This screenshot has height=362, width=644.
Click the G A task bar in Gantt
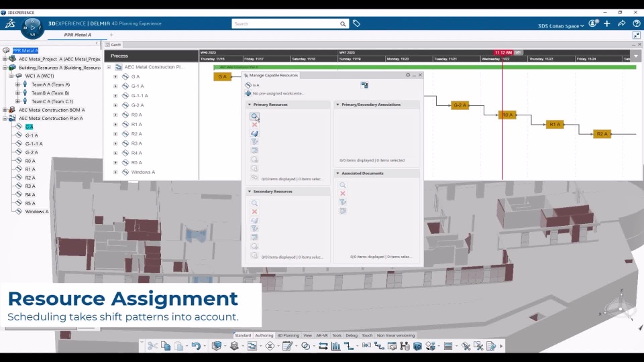pos(222,76)
